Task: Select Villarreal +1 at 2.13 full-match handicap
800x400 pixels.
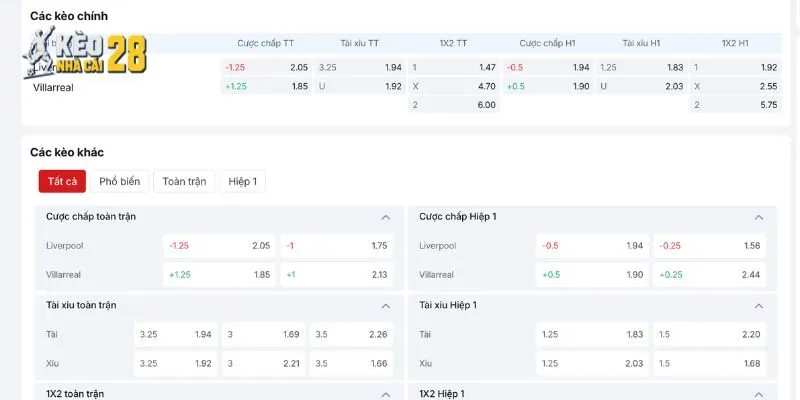Action: click(x=337, y=274)
